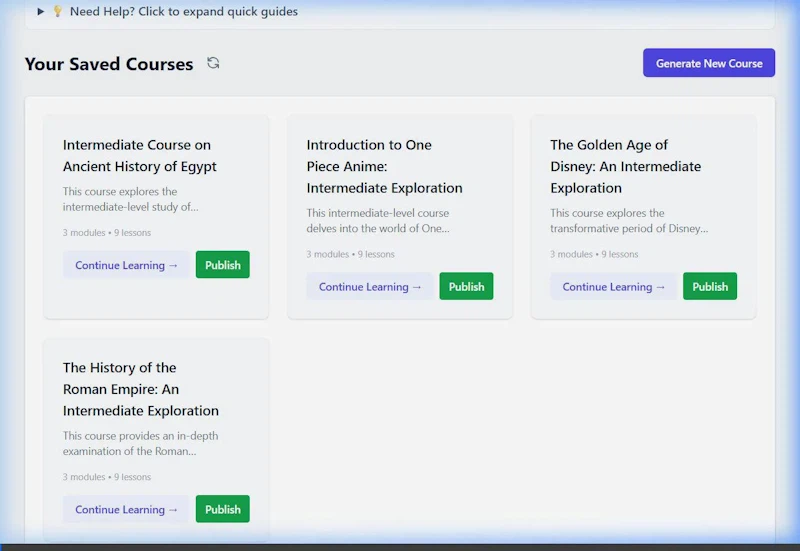
Task: Continue Learning the One Piece Anime course
Action: [370, 286]
